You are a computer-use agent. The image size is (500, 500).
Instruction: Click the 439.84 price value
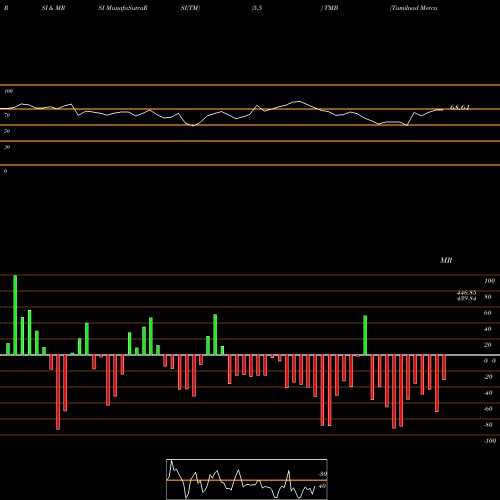pyautogui.click(x=466, y=298)
